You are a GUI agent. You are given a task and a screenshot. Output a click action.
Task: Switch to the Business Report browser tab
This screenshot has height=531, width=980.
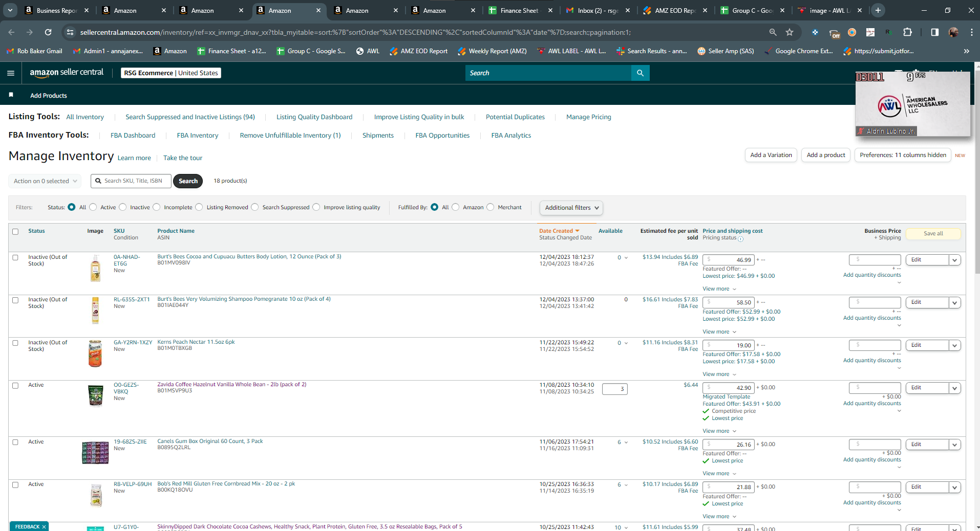(56, 10)
